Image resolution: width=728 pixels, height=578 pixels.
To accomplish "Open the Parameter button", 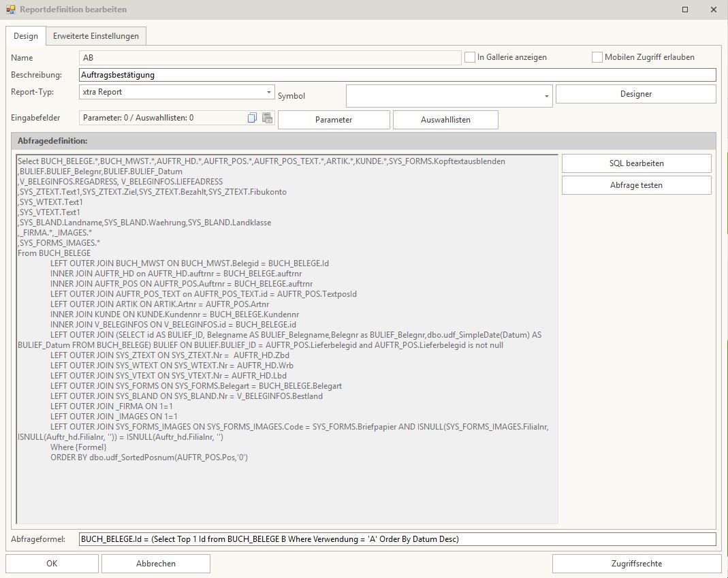I will 334,120.
